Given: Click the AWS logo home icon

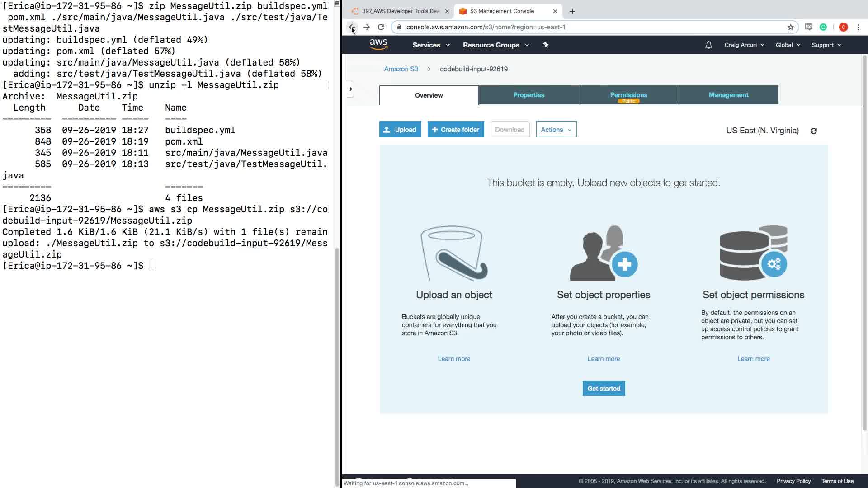Looking at the screenshot, I should click(378, 44).
